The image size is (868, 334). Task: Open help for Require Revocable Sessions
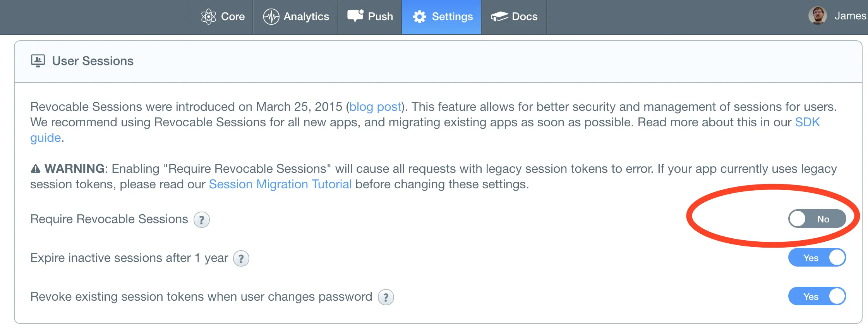tap(202, 220)
